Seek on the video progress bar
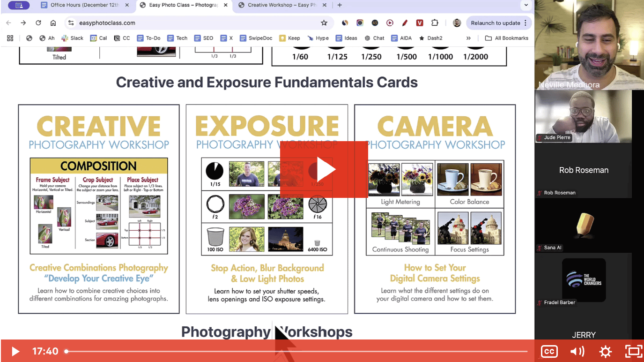 (x=296, y=351)
